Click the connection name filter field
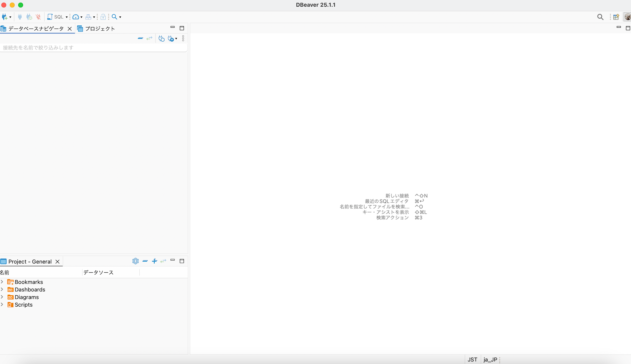Screen dimensions: 631x364 click(93, 48)
